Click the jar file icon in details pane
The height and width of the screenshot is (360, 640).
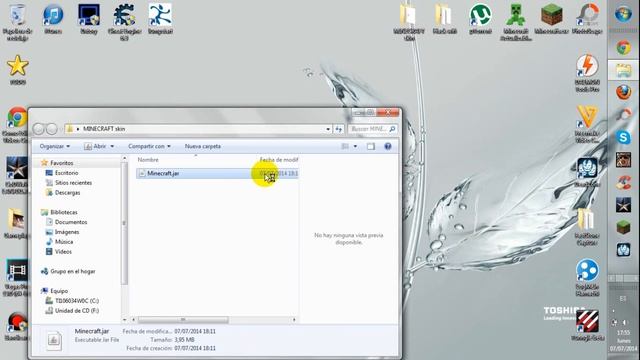(x=54, y=340)
